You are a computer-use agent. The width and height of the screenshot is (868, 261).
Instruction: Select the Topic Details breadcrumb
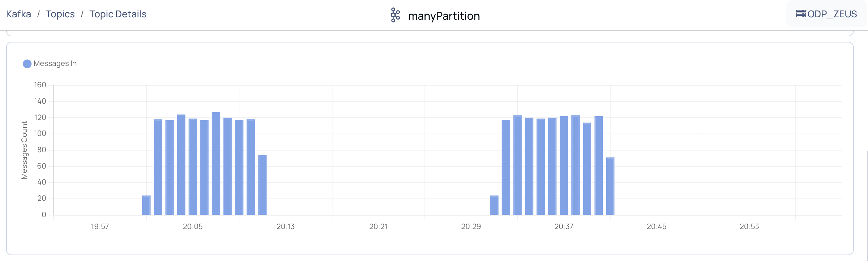click(x=118, y=14)
